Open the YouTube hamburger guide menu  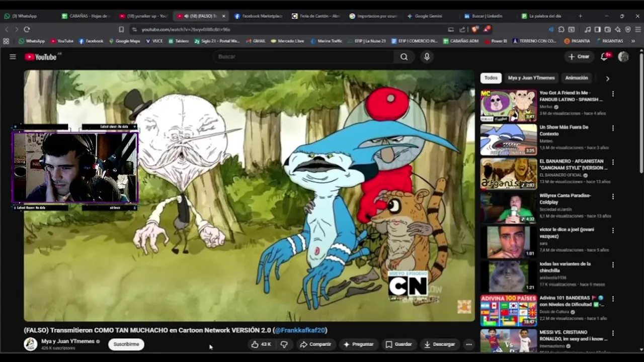[13, 57]
